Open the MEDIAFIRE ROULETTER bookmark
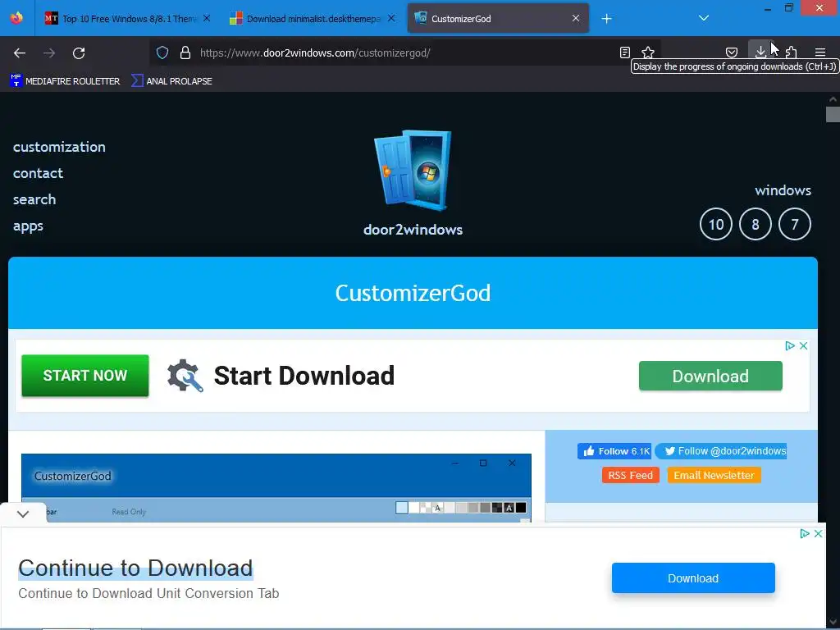The height and width of the screenshot is (630, 840). click(x=65, y=81)
